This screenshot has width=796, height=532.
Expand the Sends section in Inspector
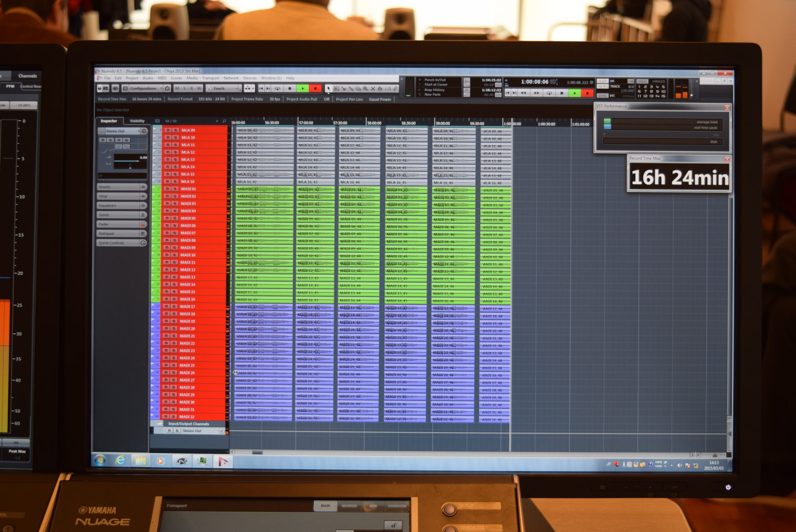click(122, 215)
